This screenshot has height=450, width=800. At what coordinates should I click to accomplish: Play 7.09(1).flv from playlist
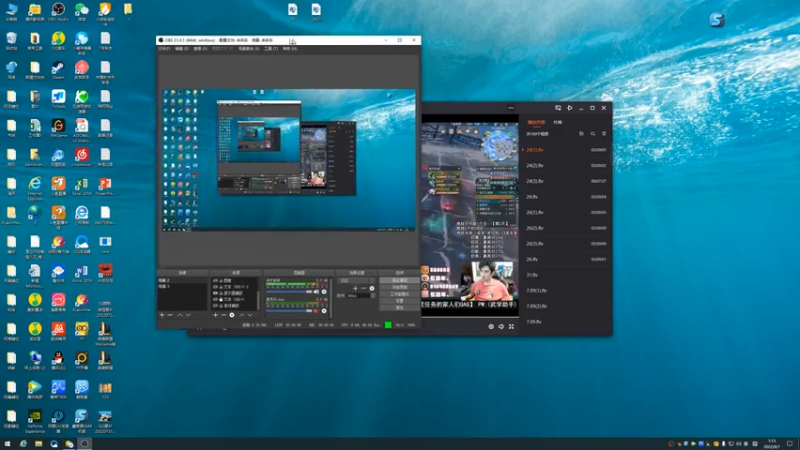566,290
